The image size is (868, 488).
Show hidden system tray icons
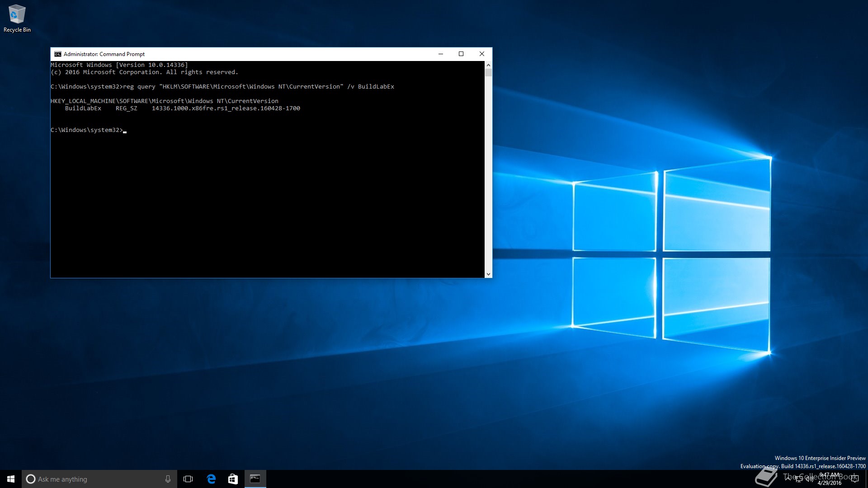[x=788, y=479]
